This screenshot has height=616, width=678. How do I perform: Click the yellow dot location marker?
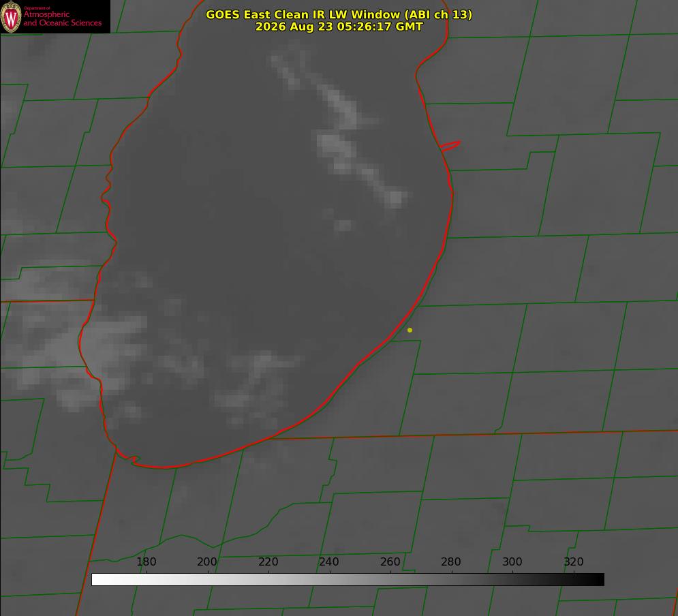pos(410,330)
